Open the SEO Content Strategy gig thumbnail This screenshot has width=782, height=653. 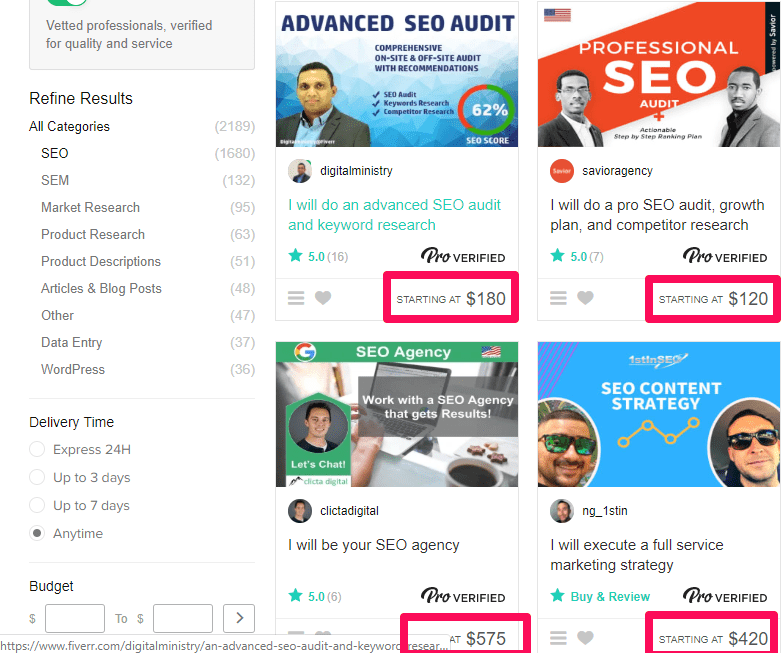pos(659,414)
